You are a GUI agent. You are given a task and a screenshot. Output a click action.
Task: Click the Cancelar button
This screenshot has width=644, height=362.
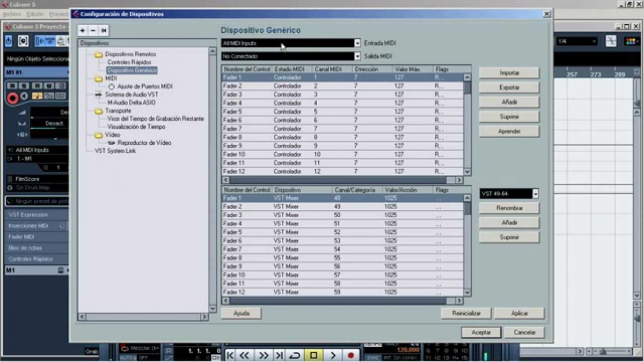point(524,333)
